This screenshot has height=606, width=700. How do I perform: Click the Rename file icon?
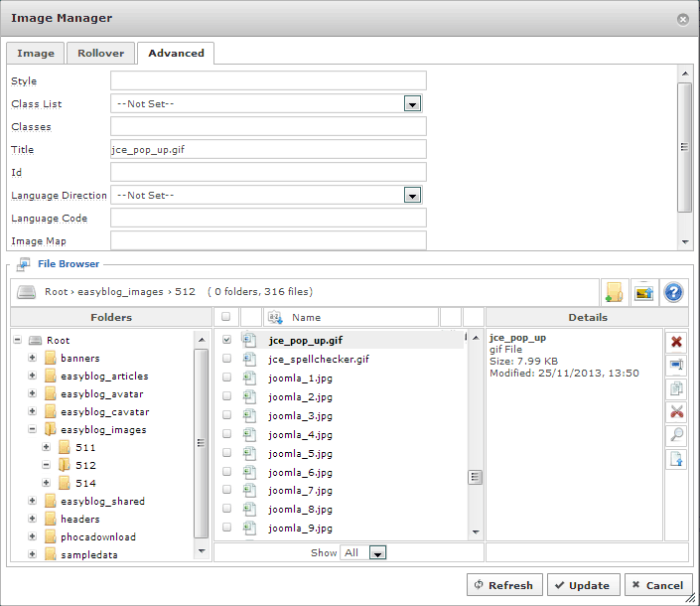tap(677, 366)
